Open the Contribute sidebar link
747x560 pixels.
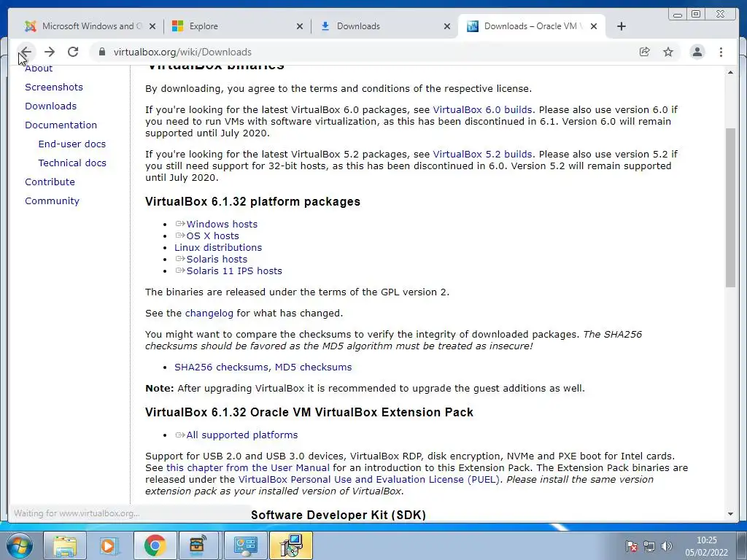(50, 182)
